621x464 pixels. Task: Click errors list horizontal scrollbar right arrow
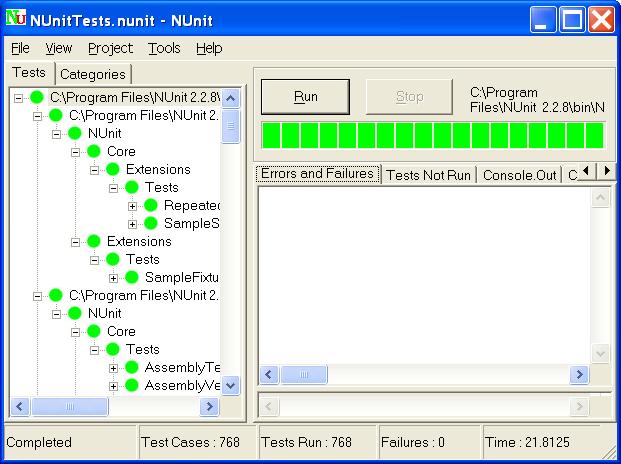[x=579, y=374]
